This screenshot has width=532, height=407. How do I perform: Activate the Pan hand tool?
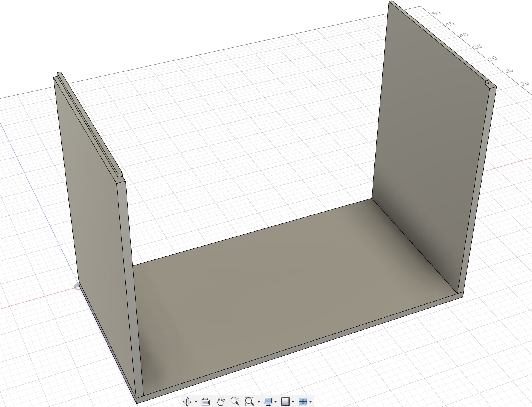point(220,401)
